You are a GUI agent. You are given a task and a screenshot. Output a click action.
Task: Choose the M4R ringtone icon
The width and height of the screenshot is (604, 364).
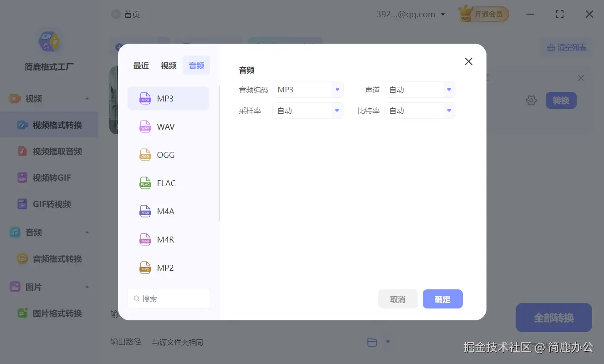[x=145, y=239]
